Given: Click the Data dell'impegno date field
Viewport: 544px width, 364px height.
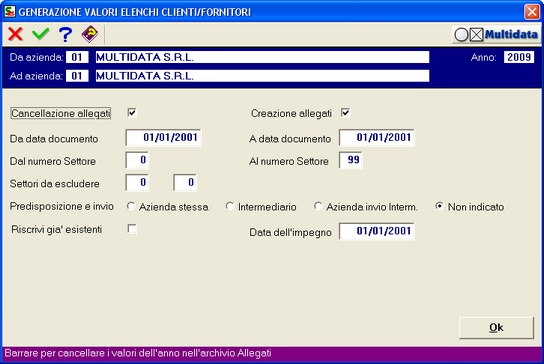Looking at the screenshot, I should point(377,231).
